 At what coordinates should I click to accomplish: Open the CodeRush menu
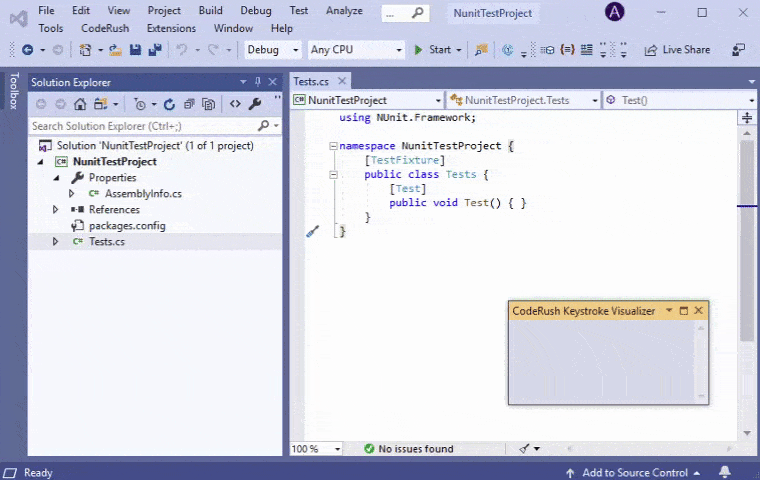(104, 29)
